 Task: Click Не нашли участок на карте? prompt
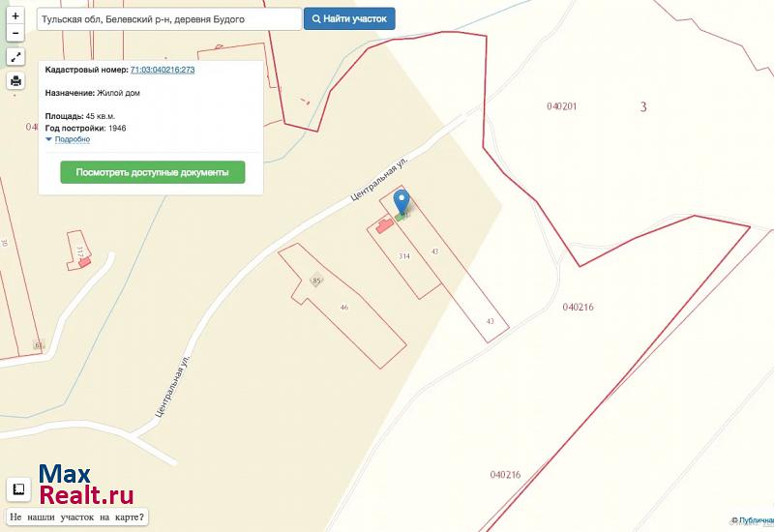pos(77,517)
